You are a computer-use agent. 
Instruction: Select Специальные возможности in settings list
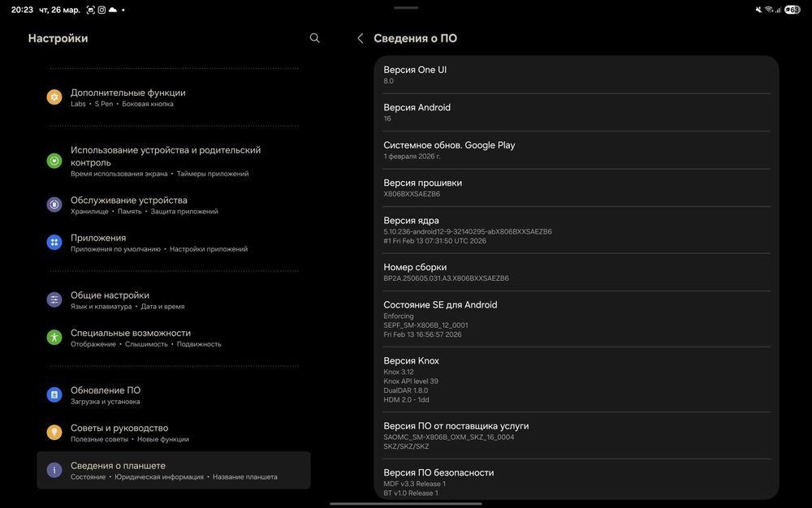[174, 338]
